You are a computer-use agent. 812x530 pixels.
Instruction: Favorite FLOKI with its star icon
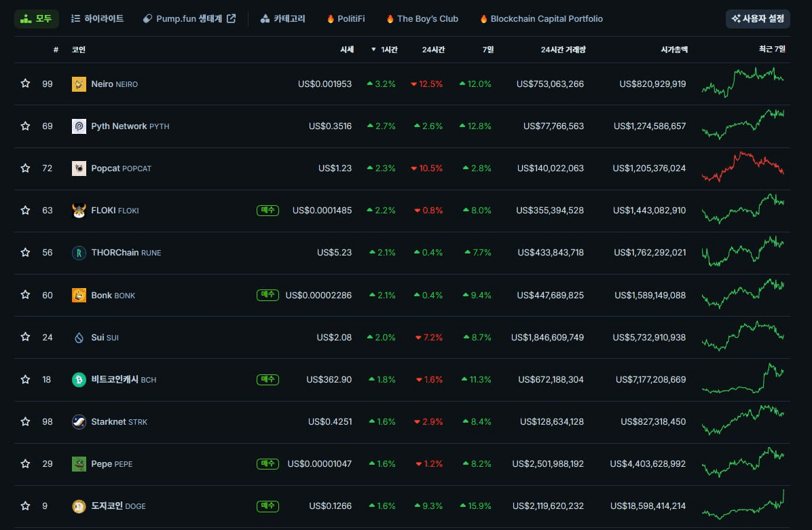[x=25, y=211]
